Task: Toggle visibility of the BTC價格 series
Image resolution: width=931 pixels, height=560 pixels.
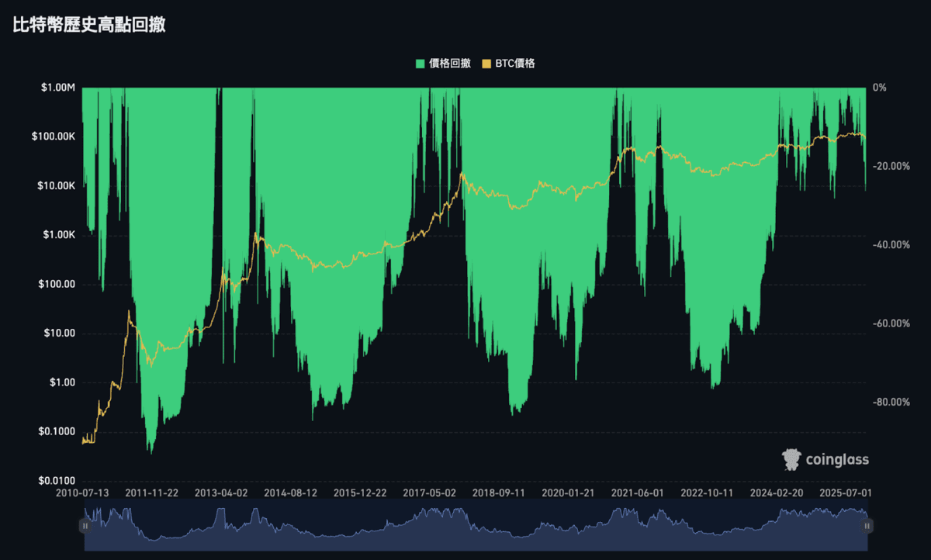Action: tap(509, 64)
